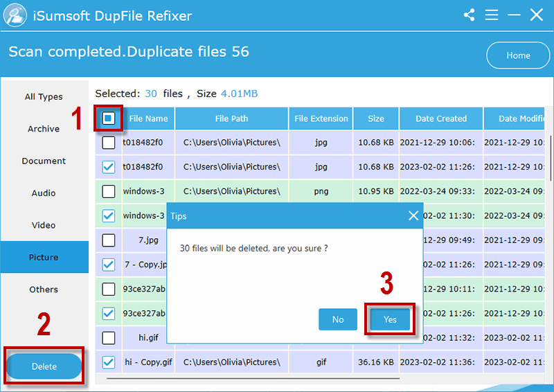
Task: Click the 'png' file extension cell
Action: tap(321, 191)
